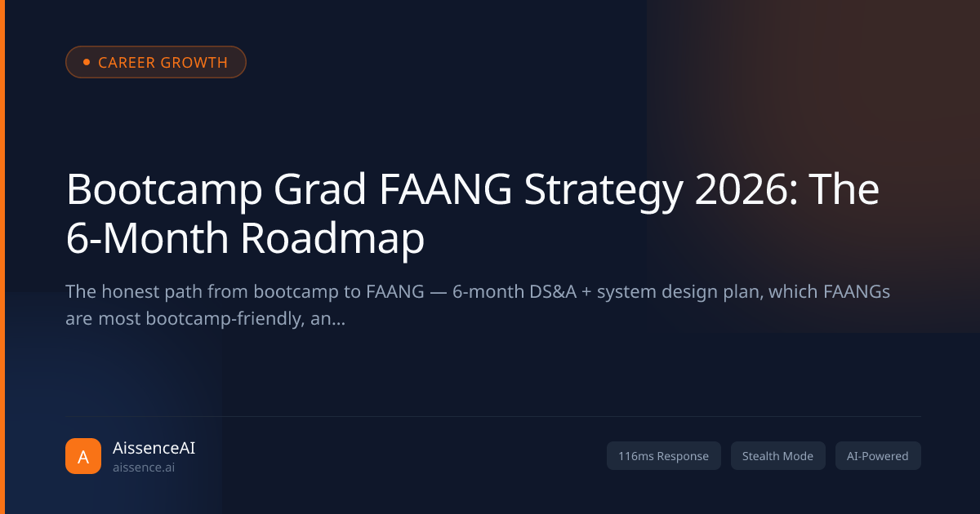Toggle the Stealth Mode badge
Image resolution: width=980 pixels, height=514 pixels.
777,456
